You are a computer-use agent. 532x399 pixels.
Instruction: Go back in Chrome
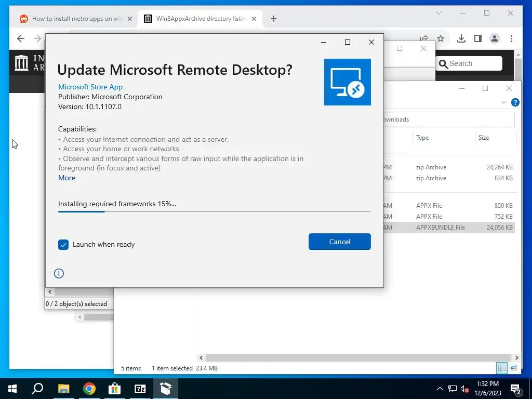point(21,38)
